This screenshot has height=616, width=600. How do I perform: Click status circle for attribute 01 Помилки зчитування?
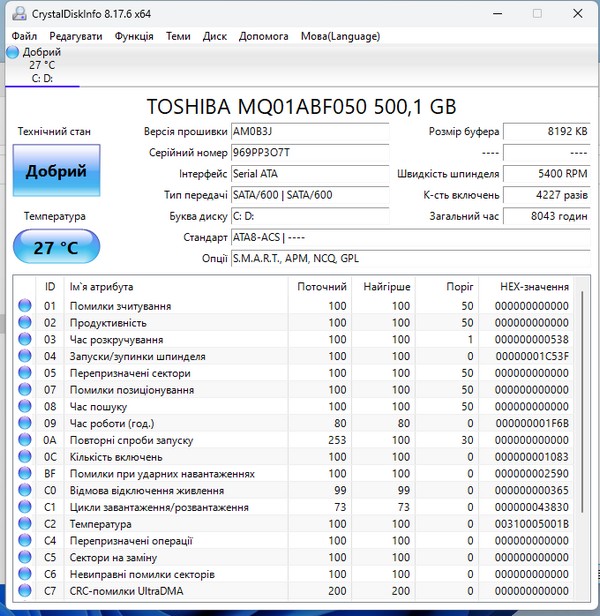pos(25,306)
